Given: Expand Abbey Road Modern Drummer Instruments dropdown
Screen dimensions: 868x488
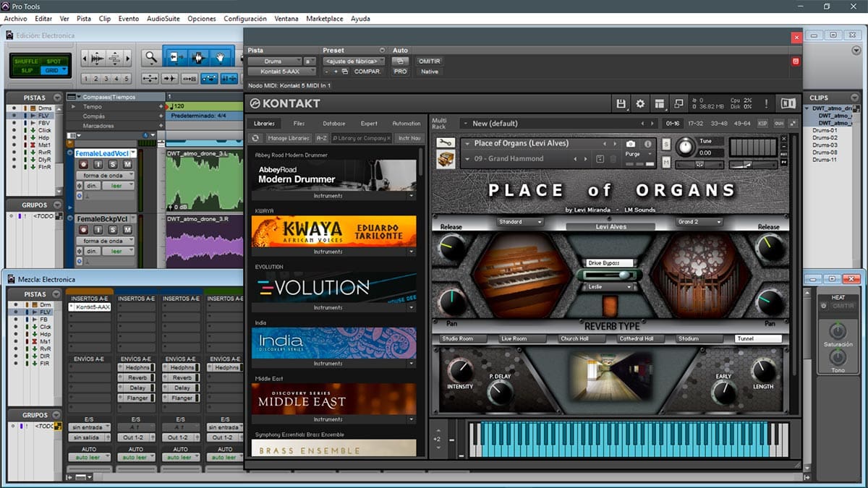Looking at the screenshot, I should tap(412, 196).
